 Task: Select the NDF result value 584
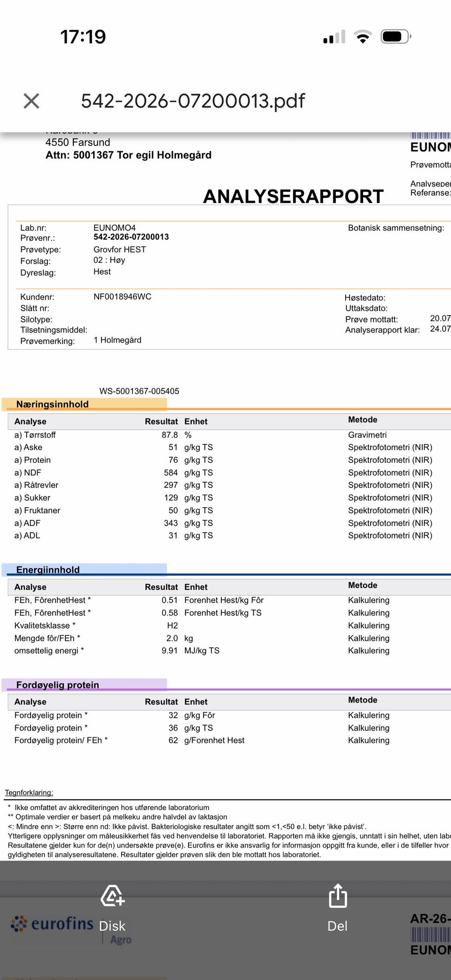click(x=171, y=473)
